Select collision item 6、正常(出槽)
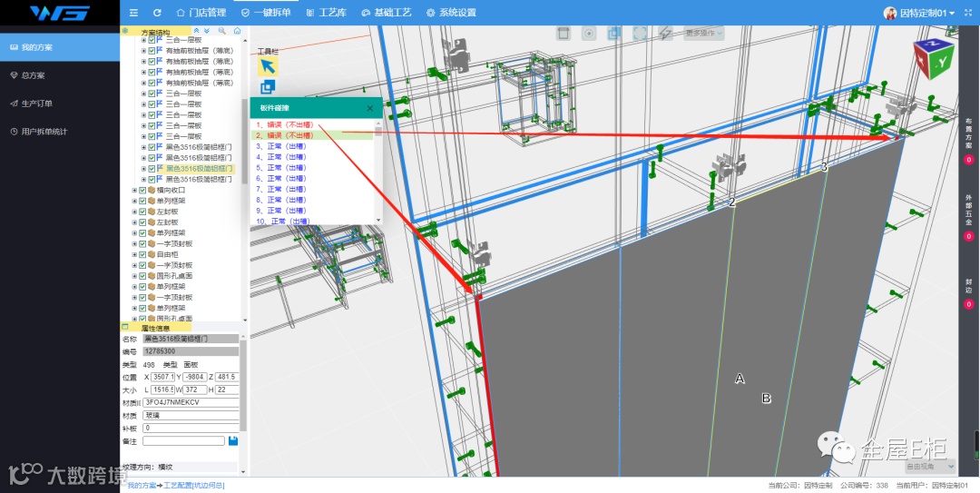The height and width of the screenshot is (493, 980). coord(282,178)
